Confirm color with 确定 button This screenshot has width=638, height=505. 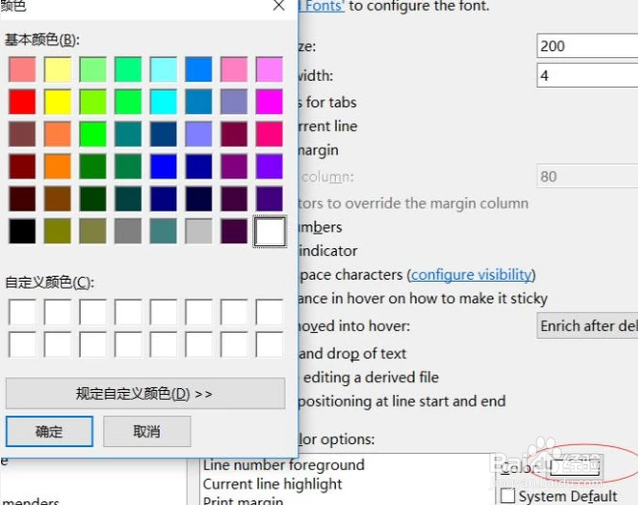[49, 431]
